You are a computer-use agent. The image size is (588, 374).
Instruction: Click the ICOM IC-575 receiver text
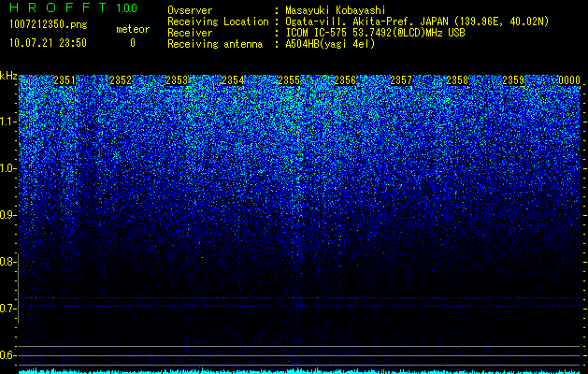tap(375, 33)
